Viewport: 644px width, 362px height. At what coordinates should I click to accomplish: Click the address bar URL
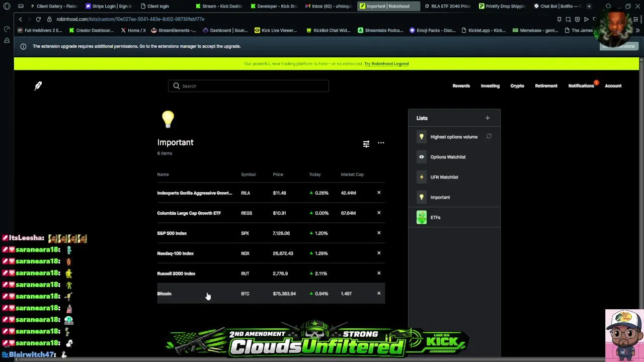(x=130, y=19)
